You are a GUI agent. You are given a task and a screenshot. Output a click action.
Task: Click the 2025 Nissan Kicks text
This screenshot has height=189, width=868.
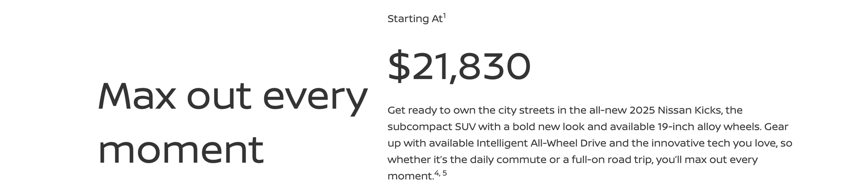pyautogui.click(x=676, y=110)
